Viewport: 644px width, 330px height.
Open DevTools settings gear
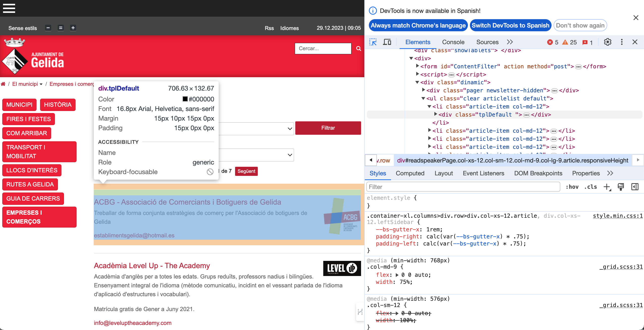pos(608,42)
